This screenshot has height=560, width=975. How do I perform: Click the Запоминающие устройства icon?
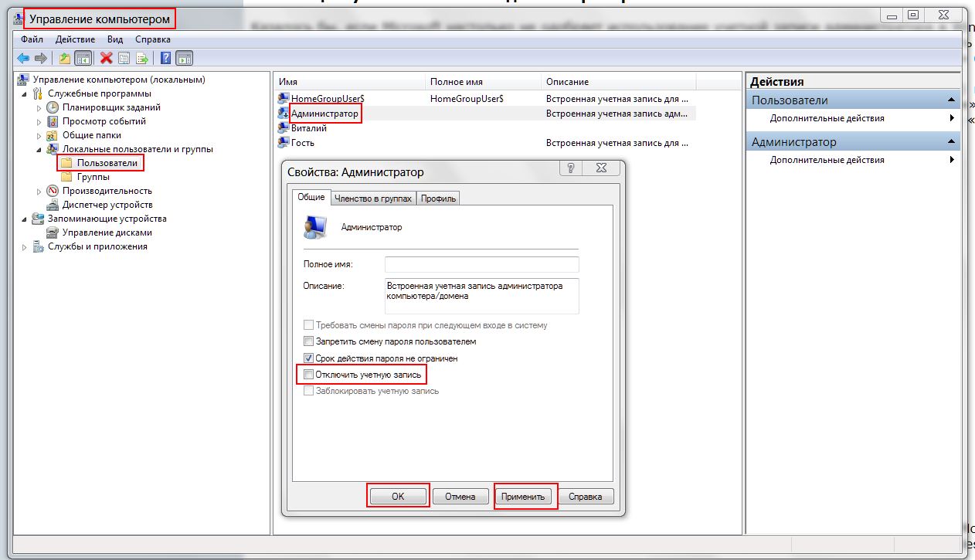[38, 219]
